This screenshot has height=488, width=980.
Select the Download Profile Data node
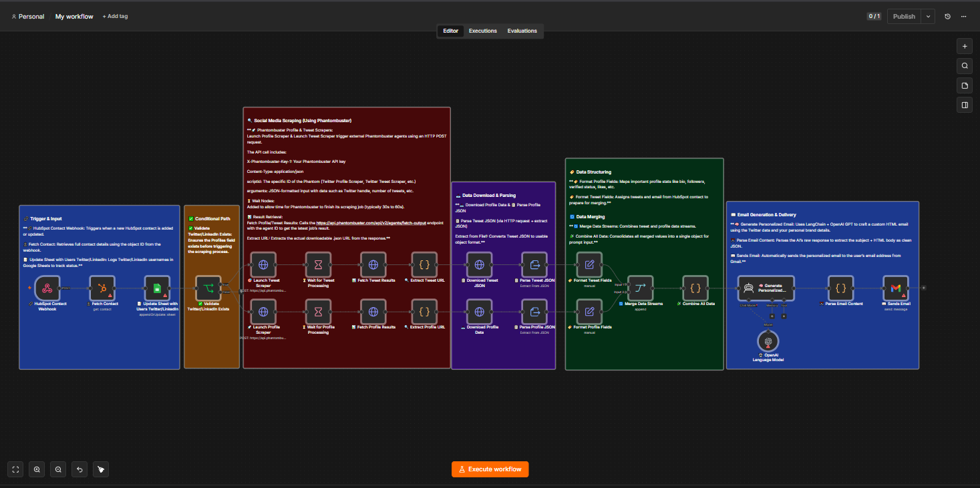tap(479, 312)
